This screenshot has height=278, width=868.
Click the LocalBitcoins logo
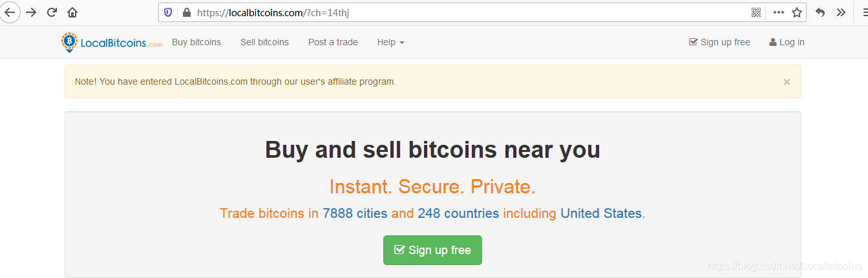tap(112, 43)
